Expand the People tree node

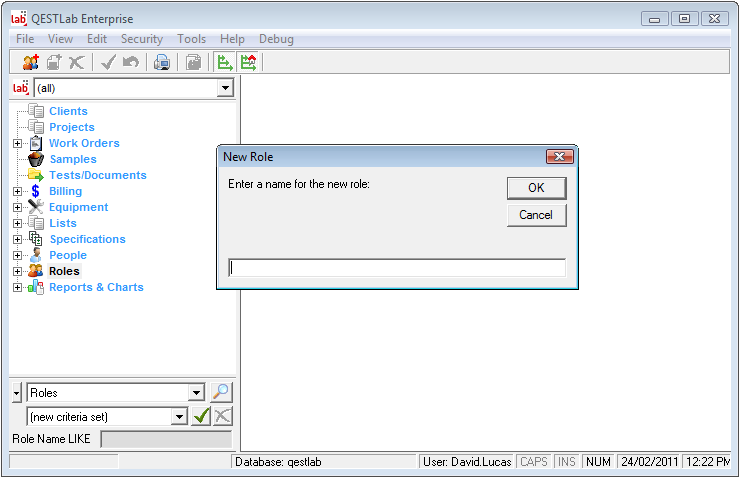17,256
